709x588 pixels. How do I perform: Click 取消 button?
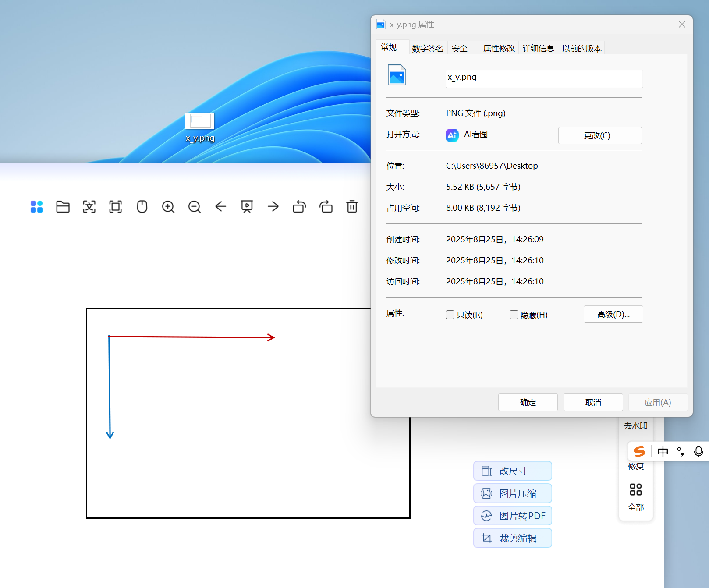point(593,402)
